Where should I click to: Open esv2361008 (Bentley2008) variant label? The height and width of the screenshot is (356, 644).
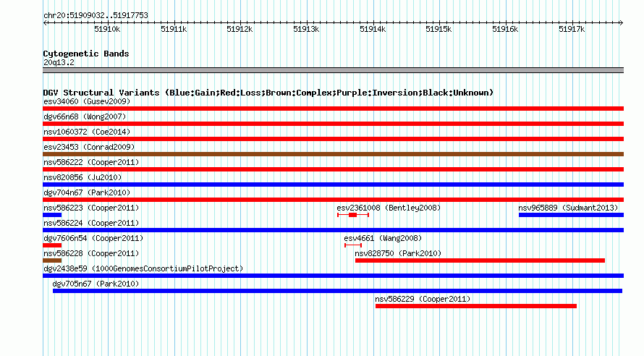coord(389,208)
